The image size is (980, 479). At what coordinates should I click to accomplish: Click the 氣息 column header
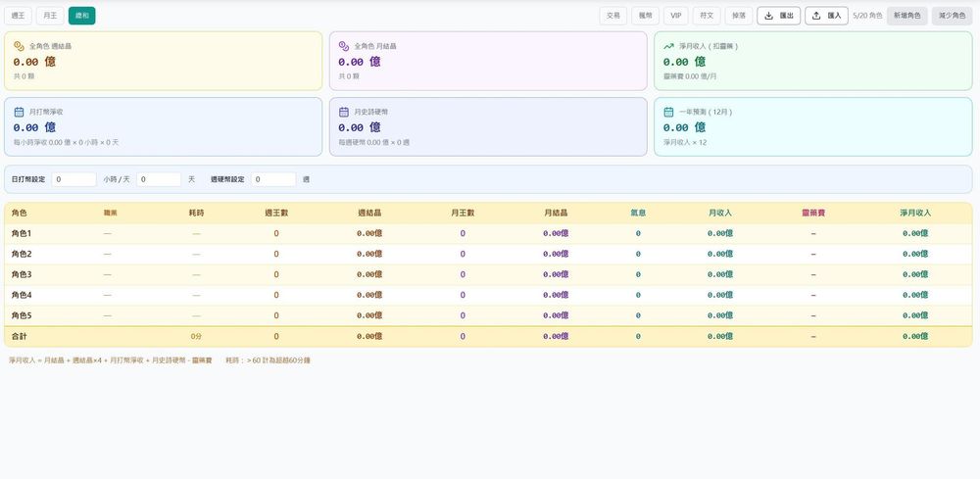(x=638, y=213)
